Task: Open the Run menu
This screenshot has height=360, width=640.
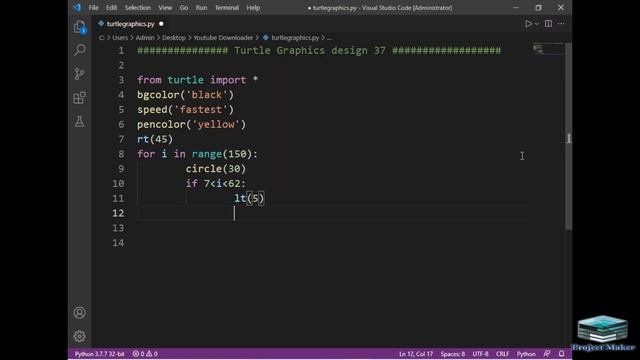Action: tap(201, 8)
